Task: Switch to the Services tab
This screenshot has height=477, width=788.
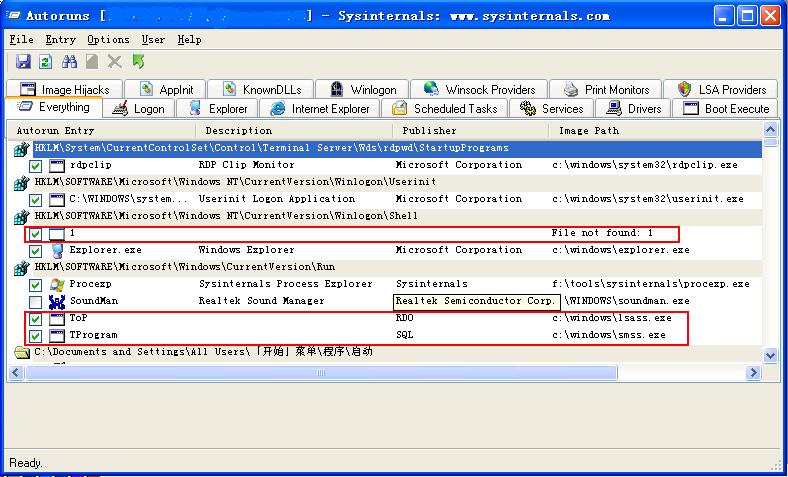Action: tap(551, 109)
